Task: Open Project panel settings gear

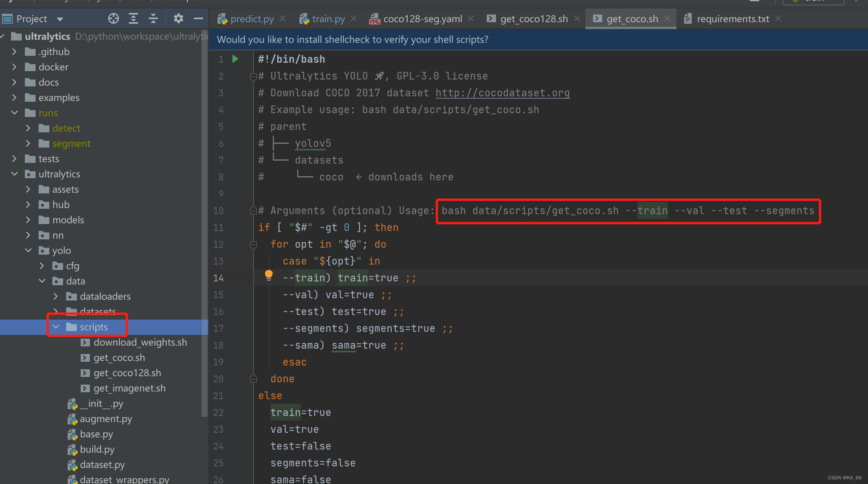Action: pyautogui.click(x=178, y=18)
